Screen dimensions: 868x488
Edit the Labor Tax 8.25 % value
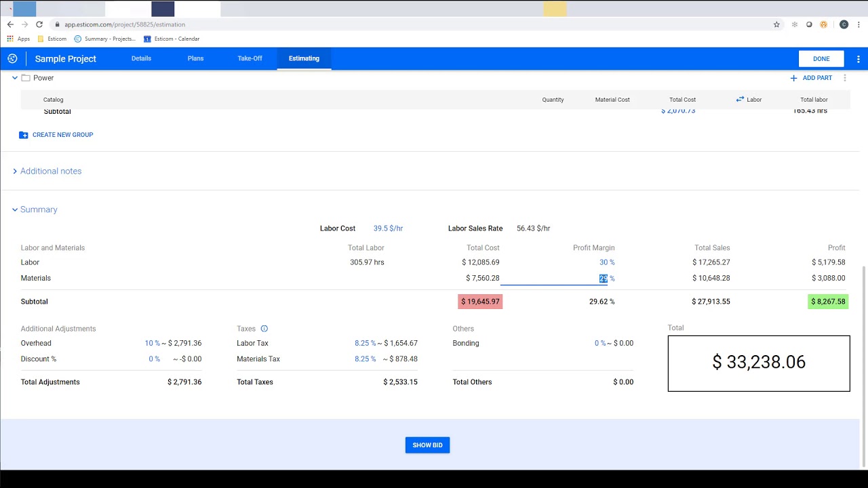pos(365,343)
